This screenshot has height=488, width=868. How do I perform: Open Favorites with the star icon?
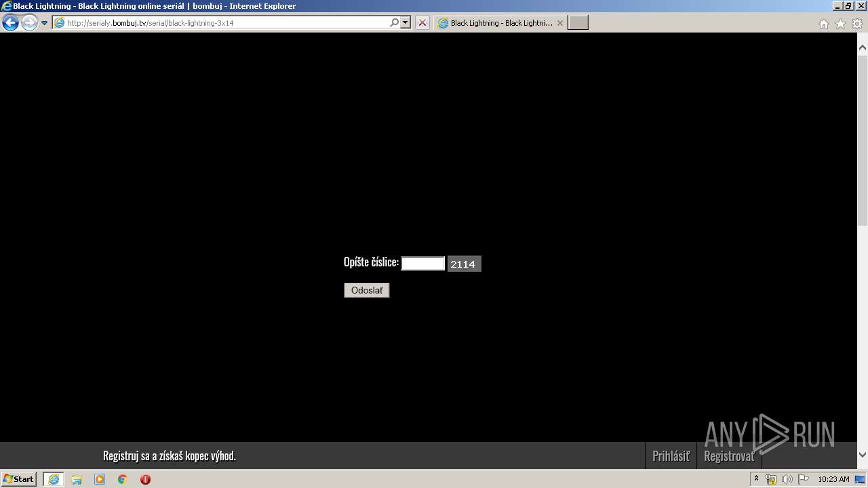point(840,24)
